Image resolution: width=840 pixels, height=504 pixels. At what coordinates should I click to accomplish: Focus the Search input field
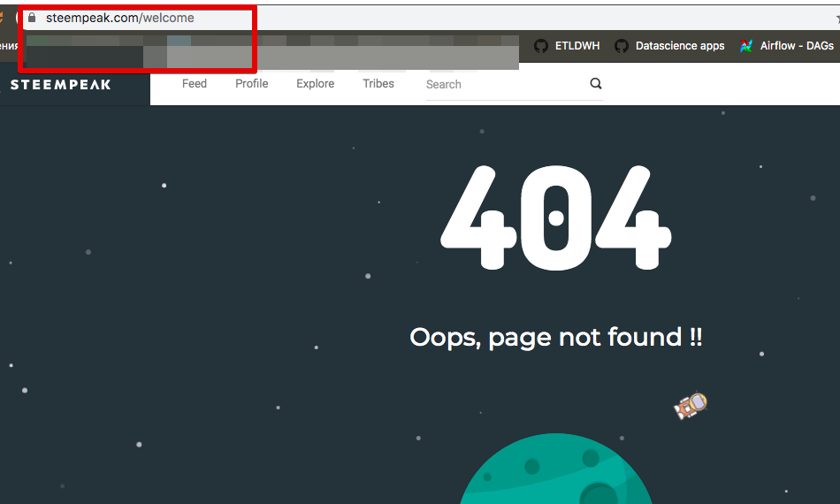(504, 84)
